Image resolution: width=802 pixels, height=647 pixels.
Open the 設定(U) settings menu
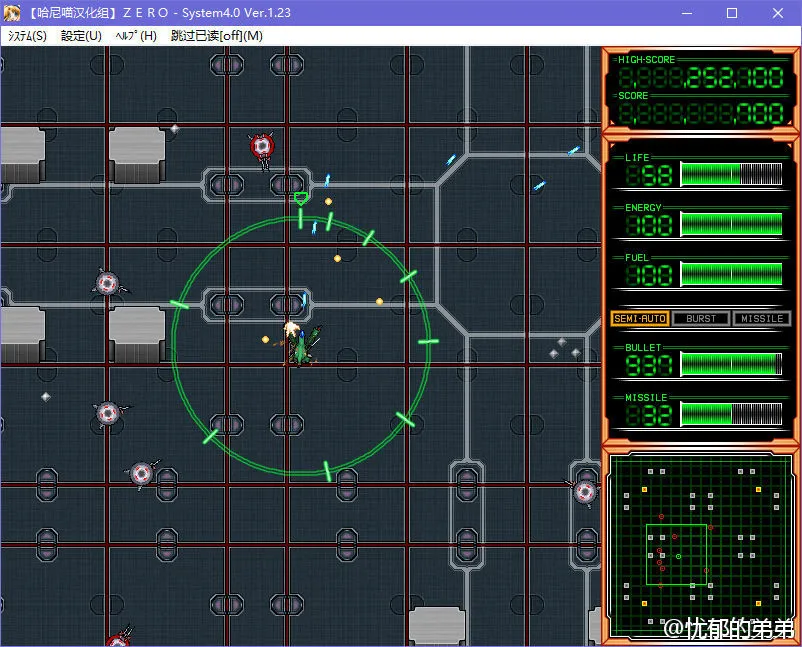[x=81, y=36]
